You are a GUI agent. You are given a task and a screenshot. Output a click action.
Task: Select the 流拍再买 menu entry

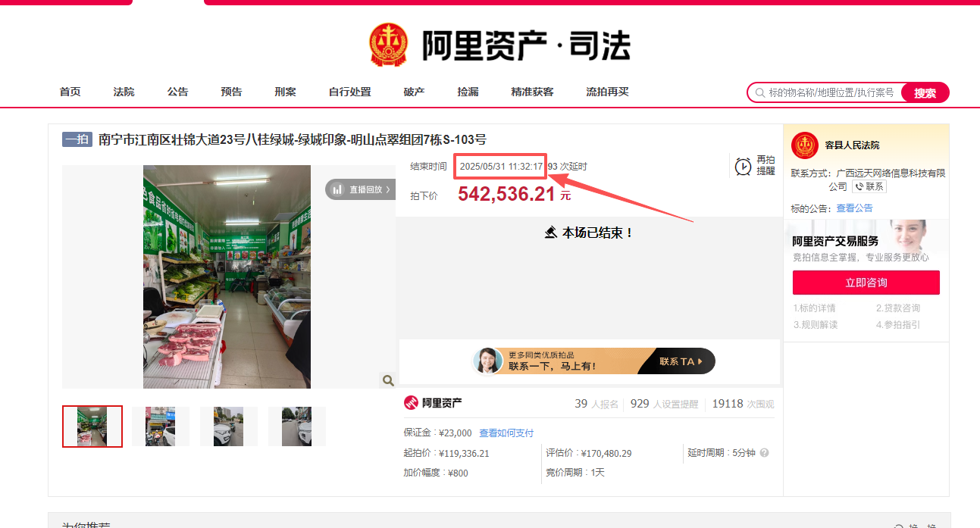607,92
